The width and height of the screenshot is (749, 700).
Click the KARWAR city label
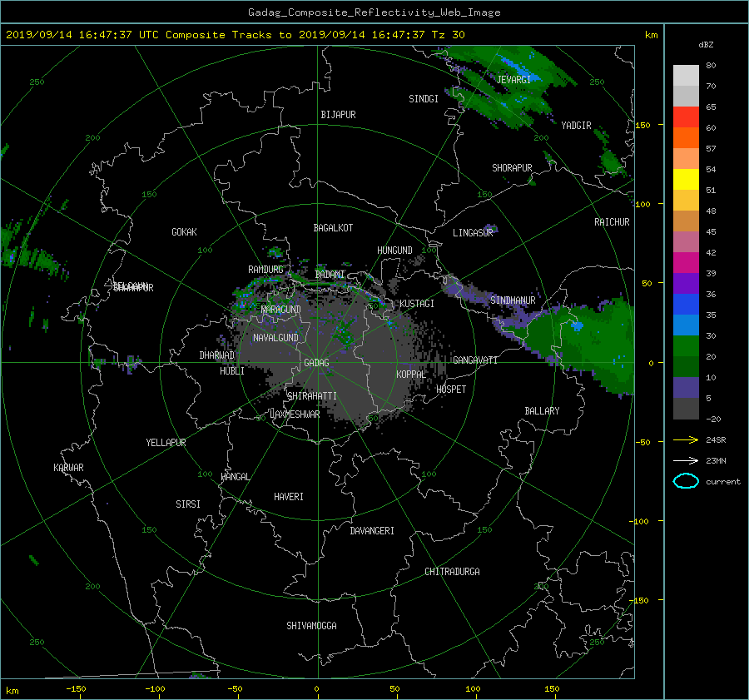click(x=68, y=468)
